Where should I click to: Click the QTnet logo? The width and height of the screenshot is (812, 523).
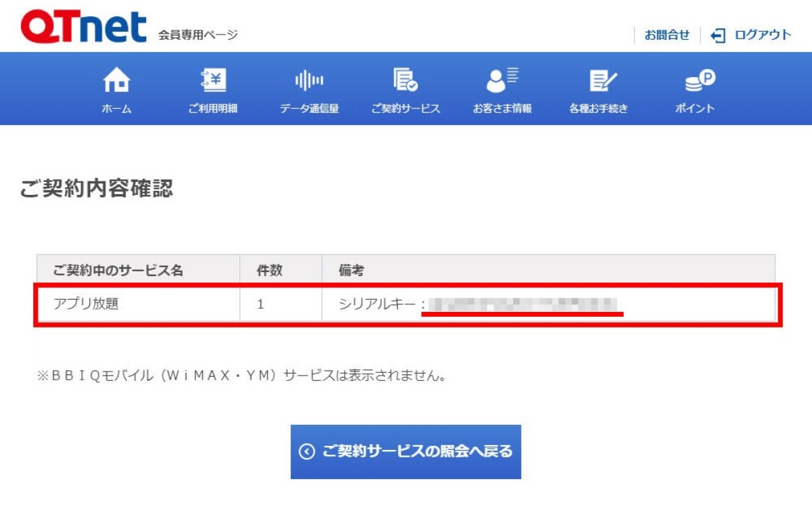coord(83,27)
